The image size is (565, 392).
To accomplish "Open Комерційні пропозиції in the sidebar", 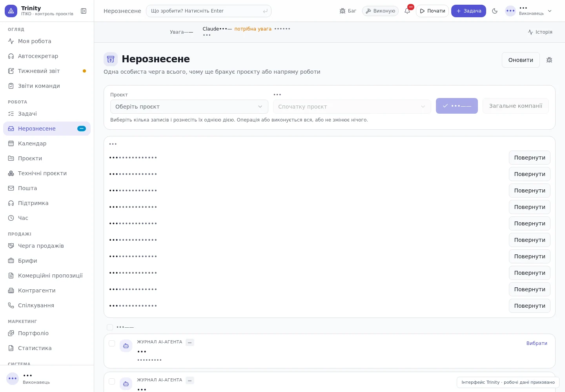I will point(47,276).
